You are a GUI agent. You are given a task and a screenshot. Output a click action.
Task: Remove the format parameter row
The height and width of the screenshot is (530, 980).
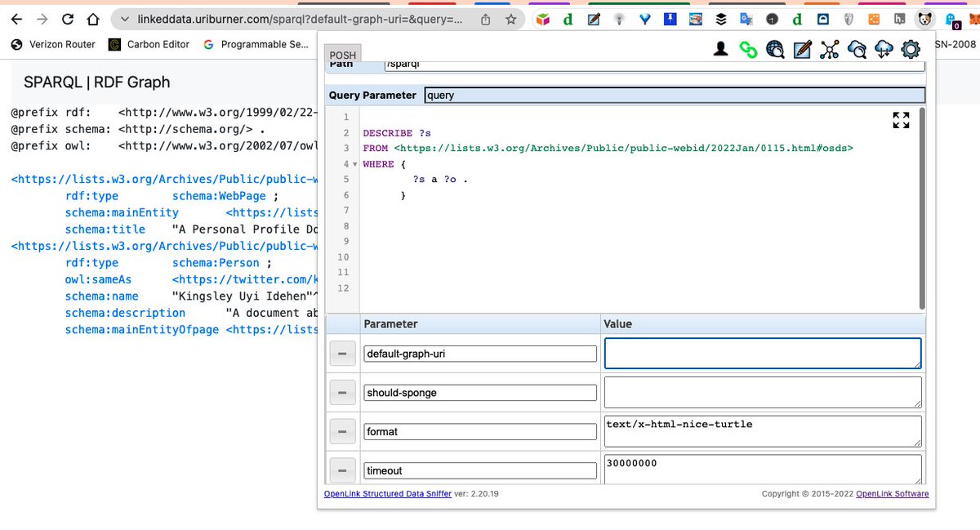coord(342,431)
